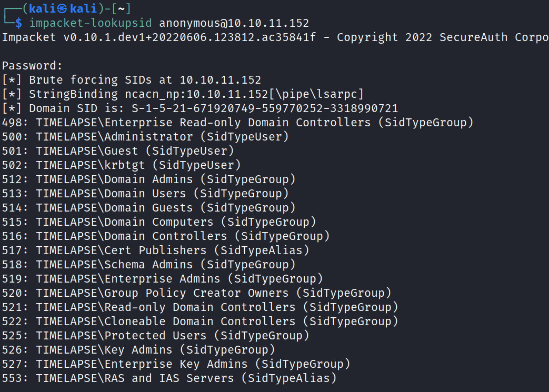Click the Enterprise Key Admins line
549x392 pixels.
click(176, 364)
